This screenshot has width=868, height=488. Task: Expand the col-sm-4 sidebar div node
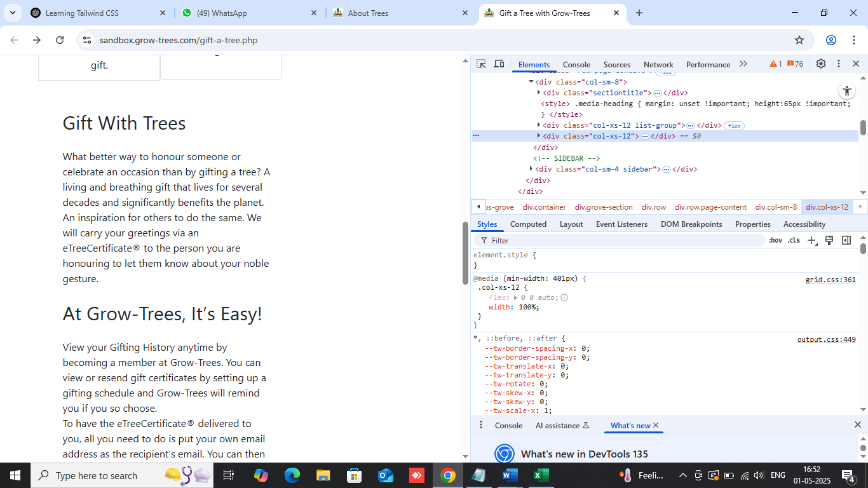pyautogui.click(x=531, y=169)
